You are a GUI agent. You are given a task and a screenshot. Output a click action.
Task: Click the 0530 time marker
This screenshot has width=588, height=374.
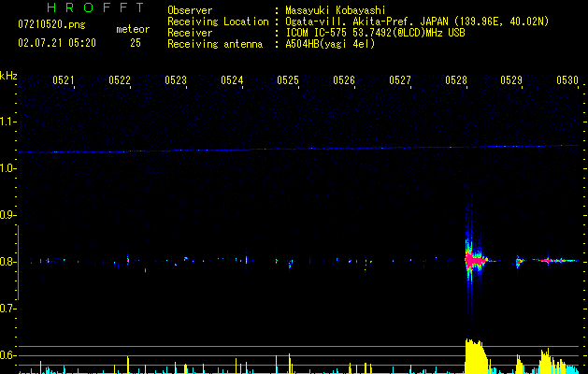(567, 80)
